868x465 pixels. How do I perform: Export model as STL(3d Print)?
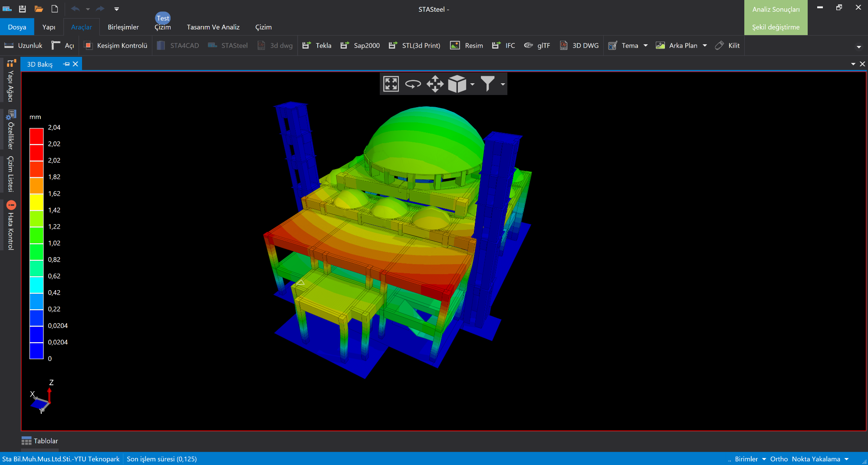click(414, 46)
